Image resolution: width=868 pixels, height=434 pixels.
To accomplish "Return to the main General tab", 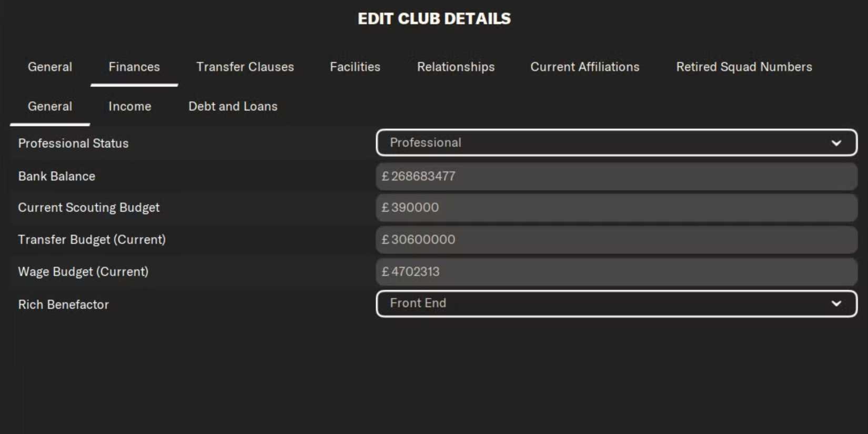I will pyautogui.click(x=50, y=67).
